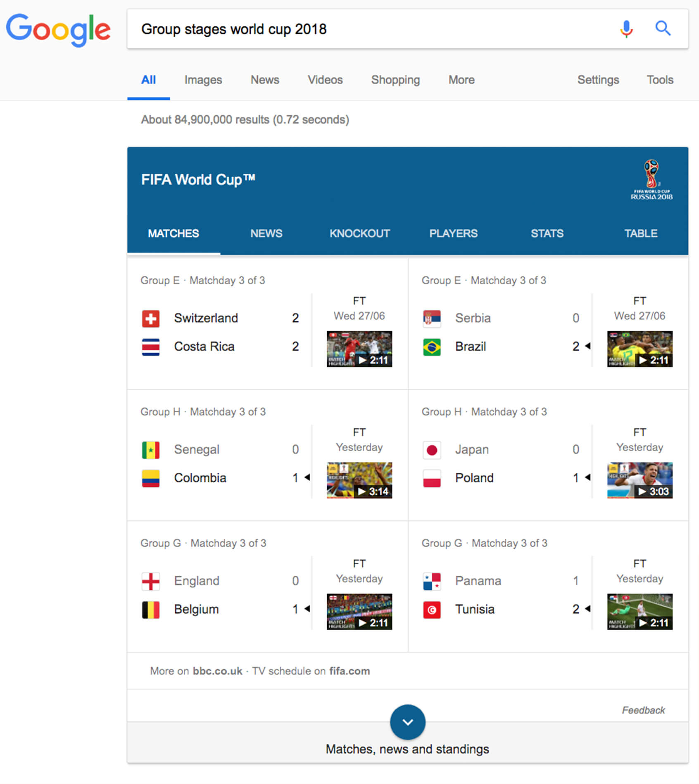Screen dimensions: 699x784
Task: Open the TABLE tab
Action: point(641,234)
